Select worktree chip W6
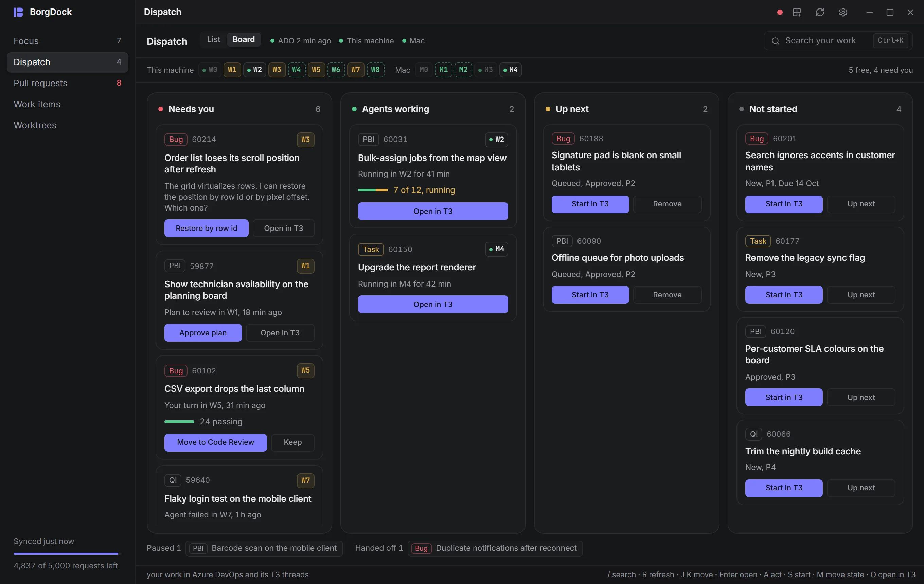Viewport: 924px width, 584px height. pyautogui.click(x=336, y=70)
